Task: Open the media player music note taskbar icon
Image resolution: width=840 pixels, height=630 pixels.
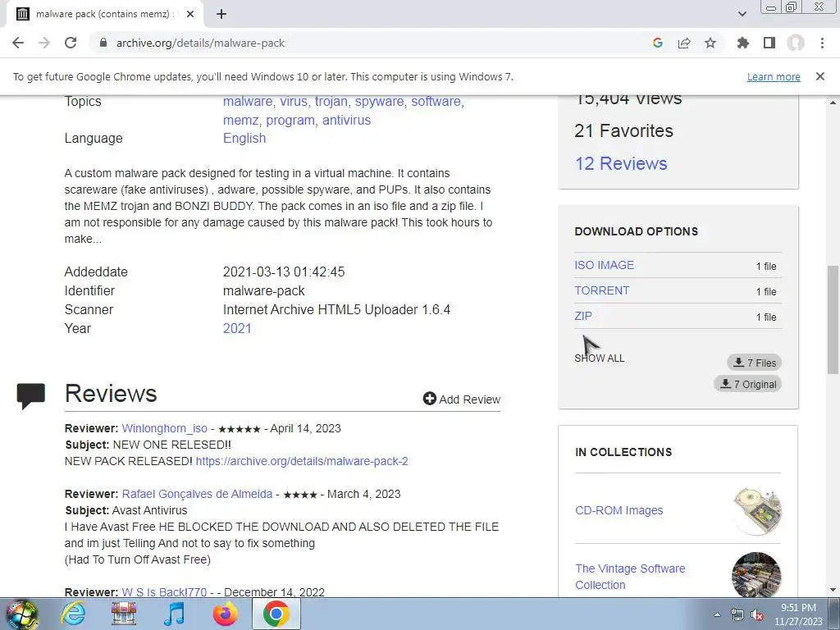Action: tap(174, 614)
